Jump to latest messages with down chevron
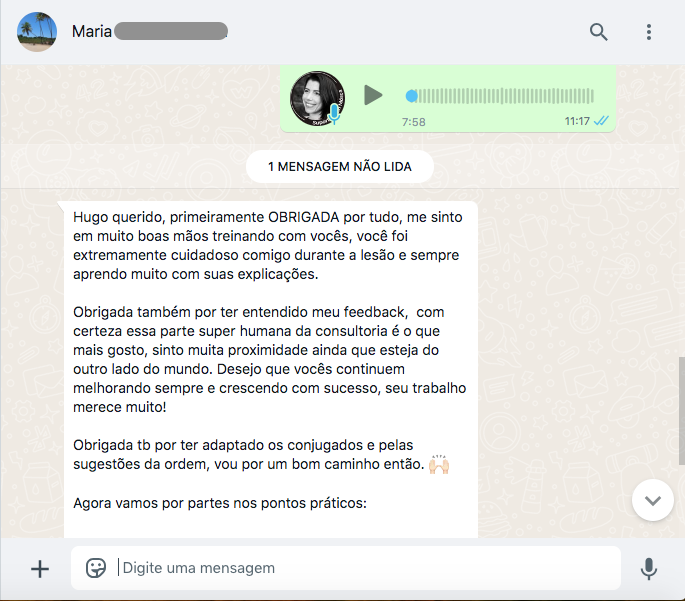 pyautogui.click(x=653, y=501)
